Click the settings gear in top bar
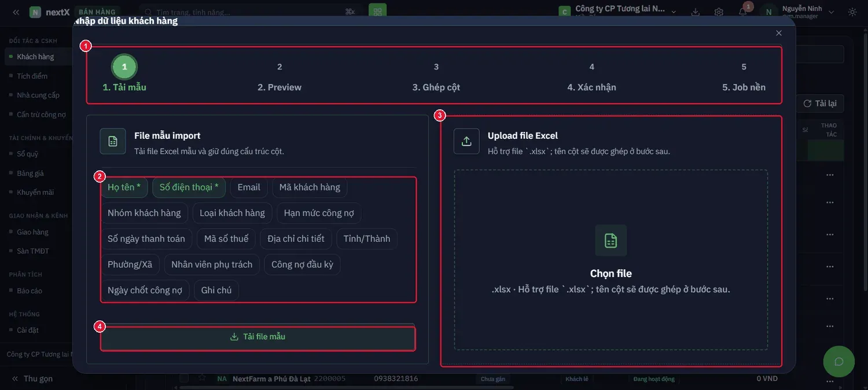The image size is (868, 390). click(719, 12)
